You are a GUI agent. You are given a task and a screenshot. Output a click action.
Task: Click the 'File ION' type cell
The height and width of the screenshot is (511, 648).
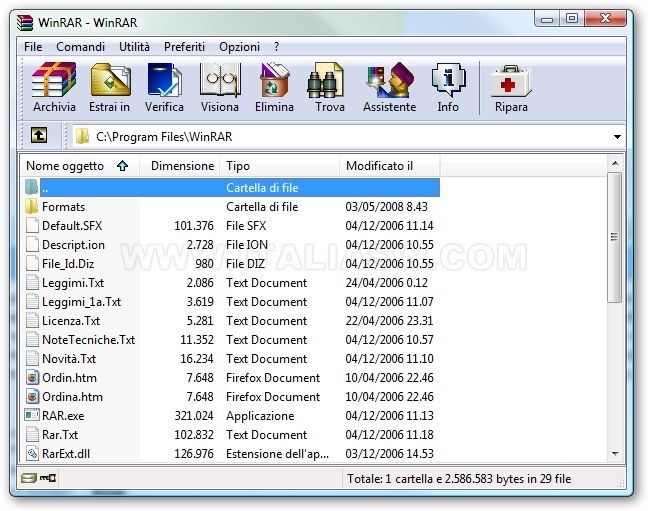247,244
